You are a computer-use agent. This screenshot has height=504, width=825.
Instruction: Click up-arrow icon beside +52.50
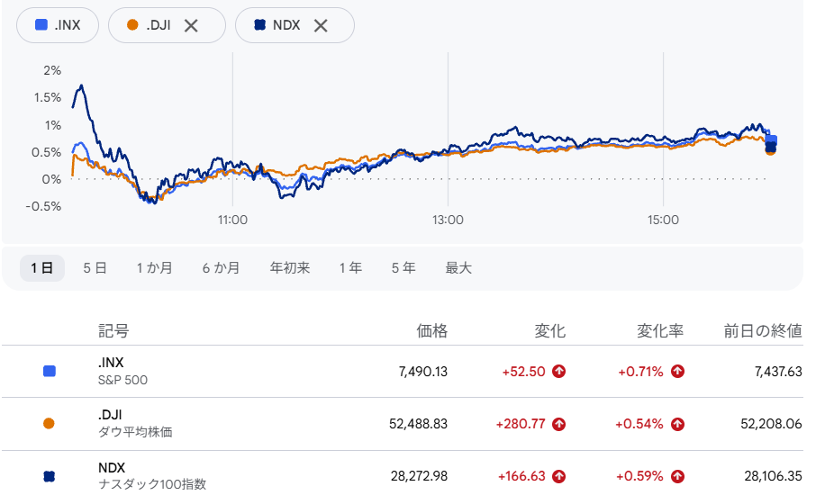coord(558,372)
